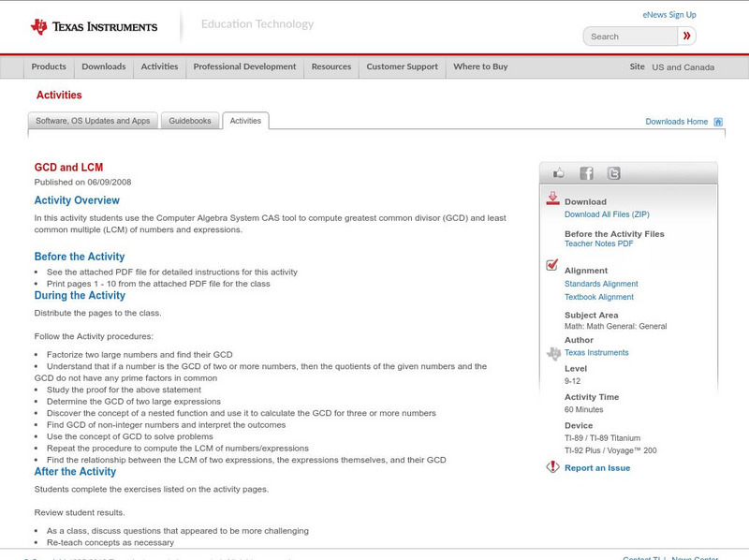The image size is (749, 560).
Task: Click 'Use the concept of GCD to solve problems'
Action: pyautogui.click(x=130, y=436)
